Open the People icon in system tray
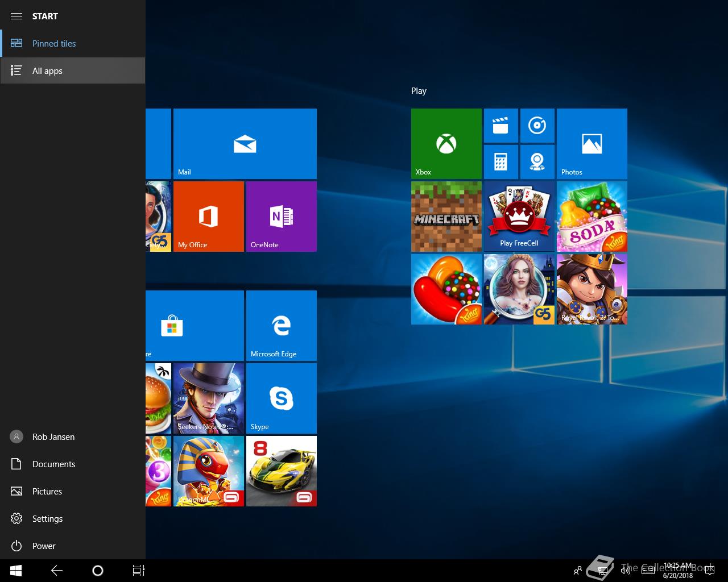The width and height of the screenshot is (728, 582). click(578, 571)
